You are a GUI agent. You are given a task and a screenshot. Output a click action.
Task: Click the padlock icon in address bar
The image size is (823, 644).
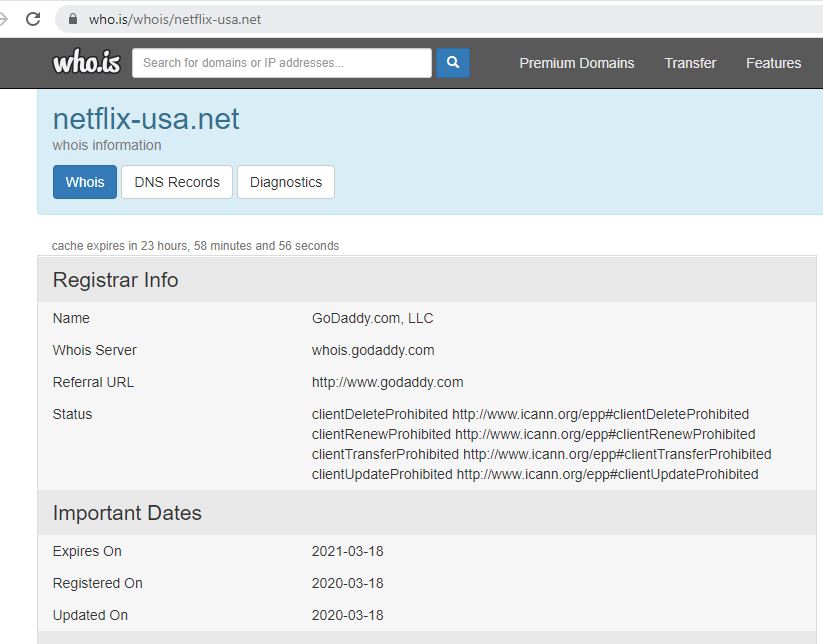(73, 19)
